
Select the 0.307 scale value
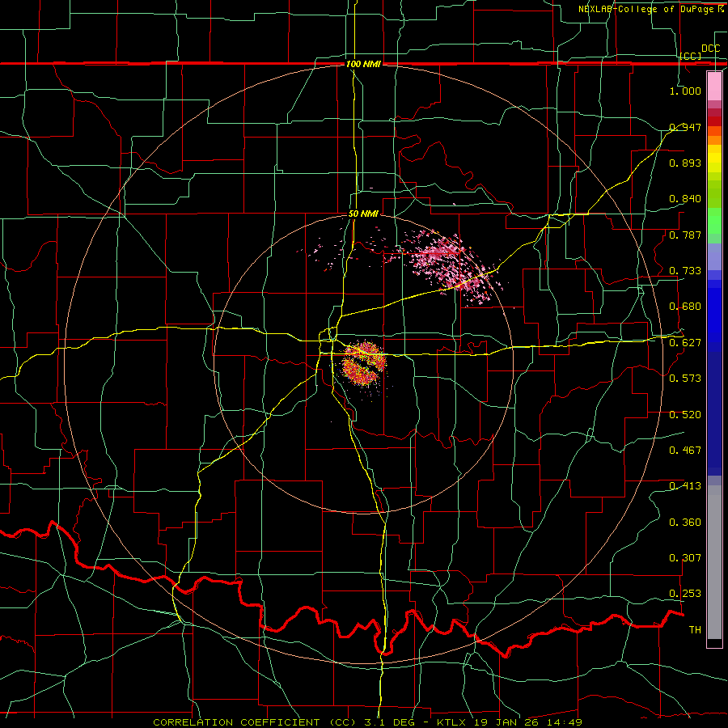click(x=685, y=557)
